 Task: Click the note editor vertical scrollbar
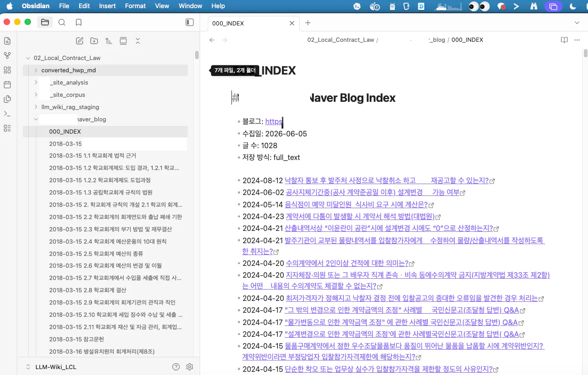pyautogui.click(x=585, y=53)
